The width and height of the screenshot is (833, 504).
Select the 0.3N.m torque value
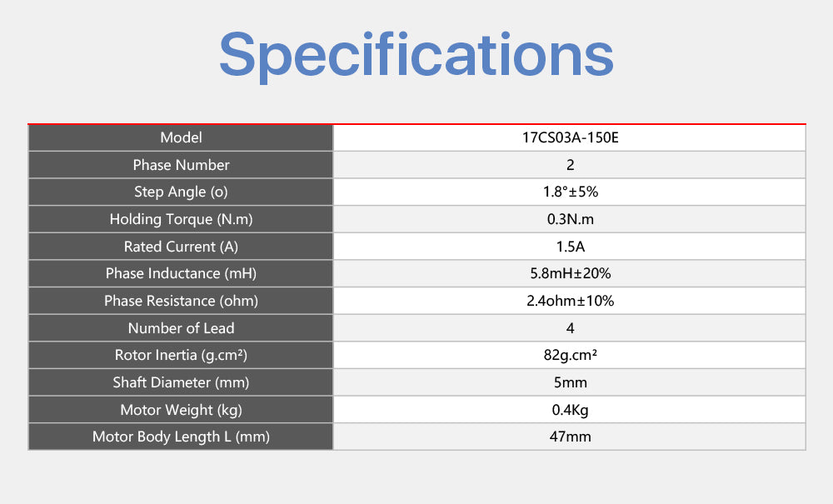coord(570,219)
